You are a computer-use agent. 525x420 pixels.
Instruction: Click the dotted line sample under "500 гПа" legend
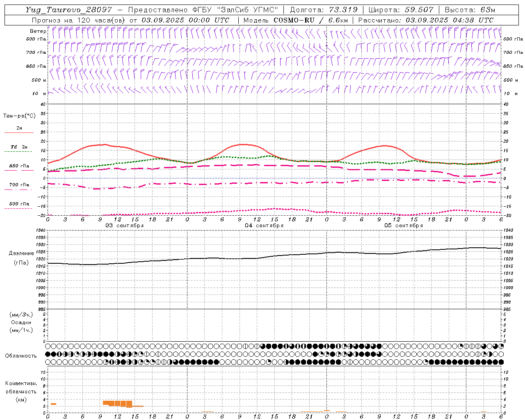point(18,208)
